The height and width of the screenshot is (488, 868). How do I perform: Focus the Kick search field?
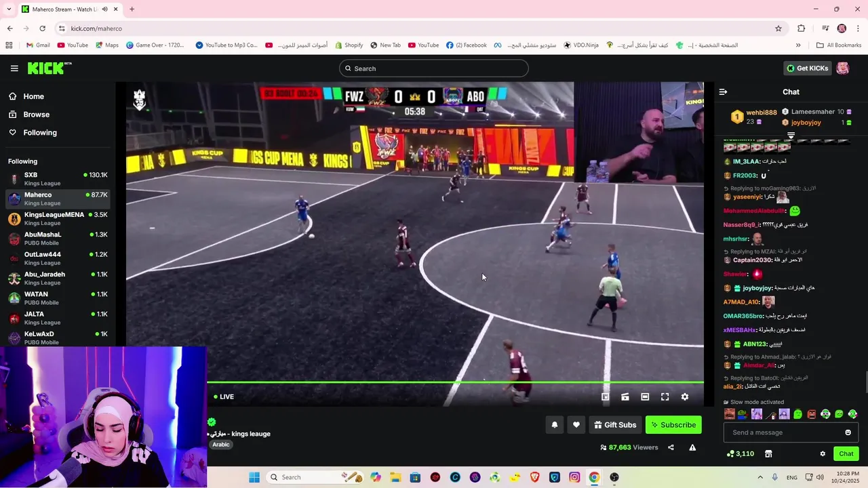(x=433, y=68)
